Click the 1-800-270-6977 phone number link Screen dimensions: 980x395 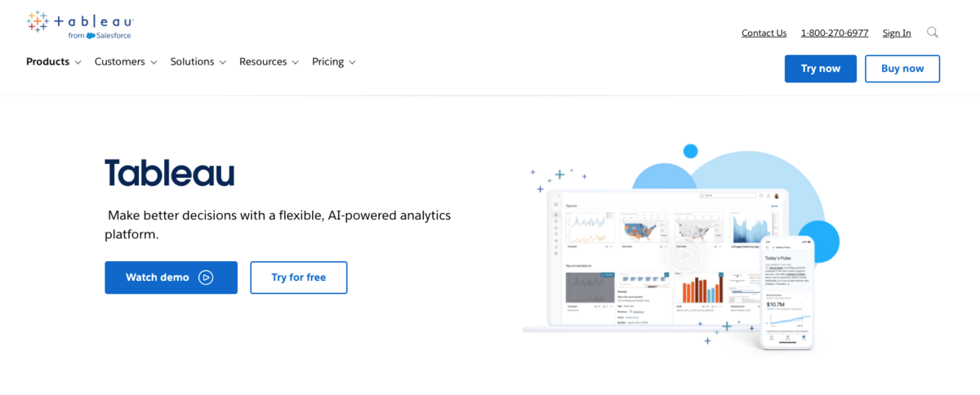(x=834, y=33)
